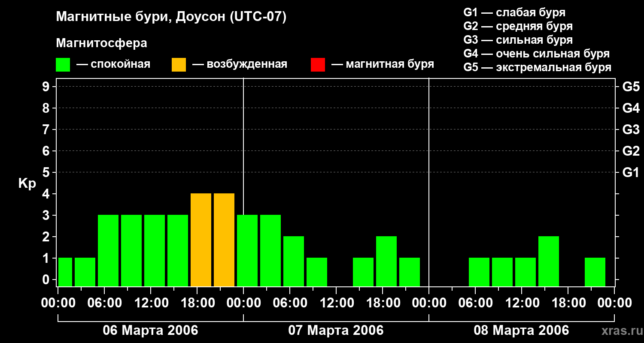The height and width of the screenshot is (343, 644).
Task: Click the legend text '— возбужденная'
Action: (240, 64)
